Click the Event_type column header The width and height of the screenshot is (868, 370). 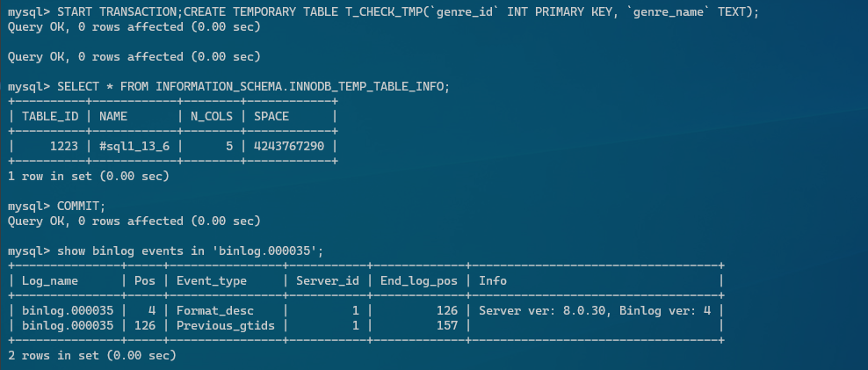[212, 281]
